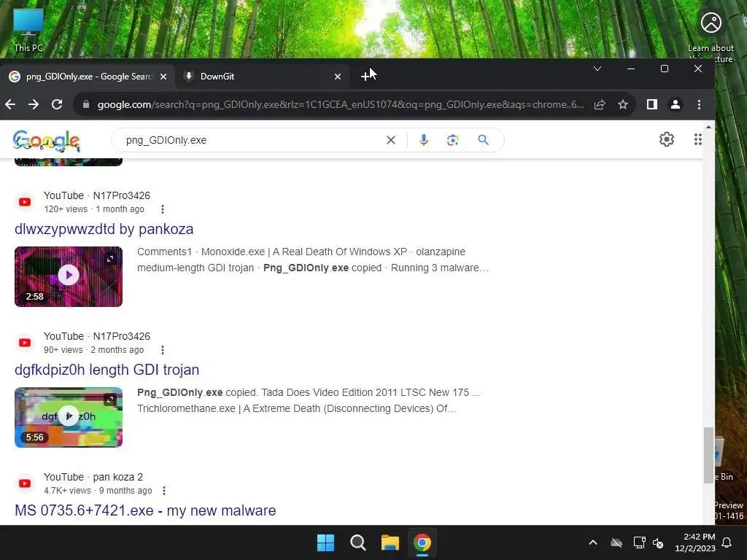
Task: Open the tab search dropdown chevron
Action: pos(597,69)
